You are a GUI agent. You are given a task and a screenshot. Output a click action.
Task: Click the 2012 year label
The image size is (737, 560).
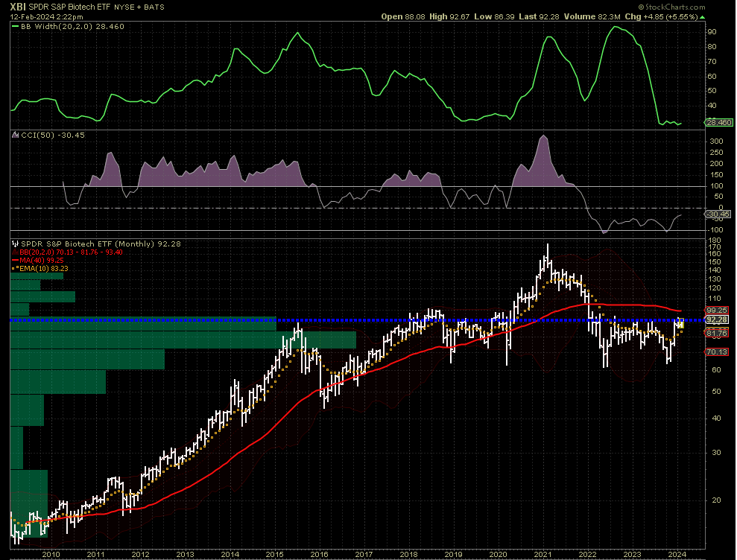click(x=140, y=554)
